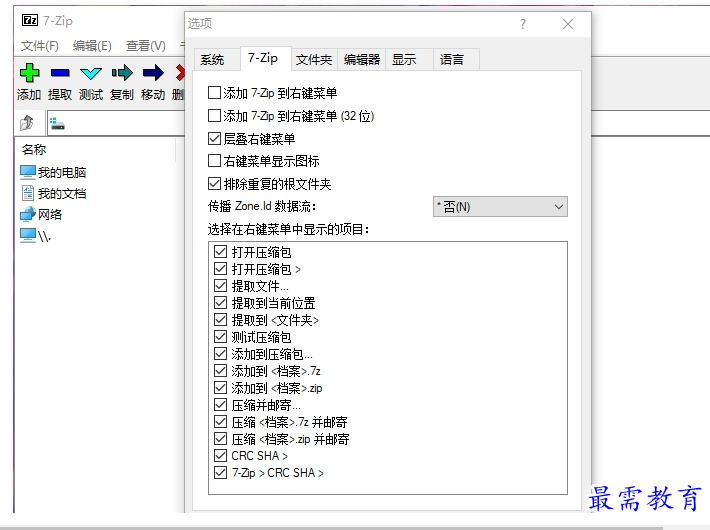This screenshot has height=530, width=710.
Task: Uncheck 添加到 <档案>.zip item
Action: pos(221,388)
